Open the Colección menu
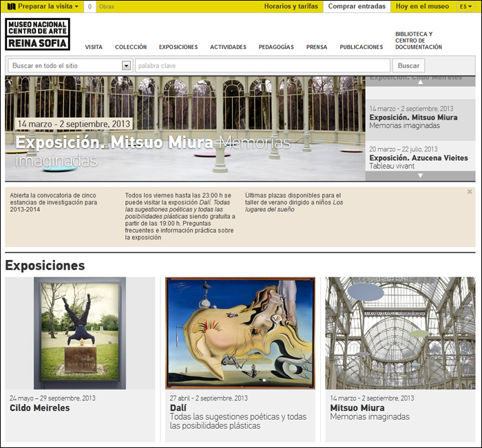 (131, 47)
